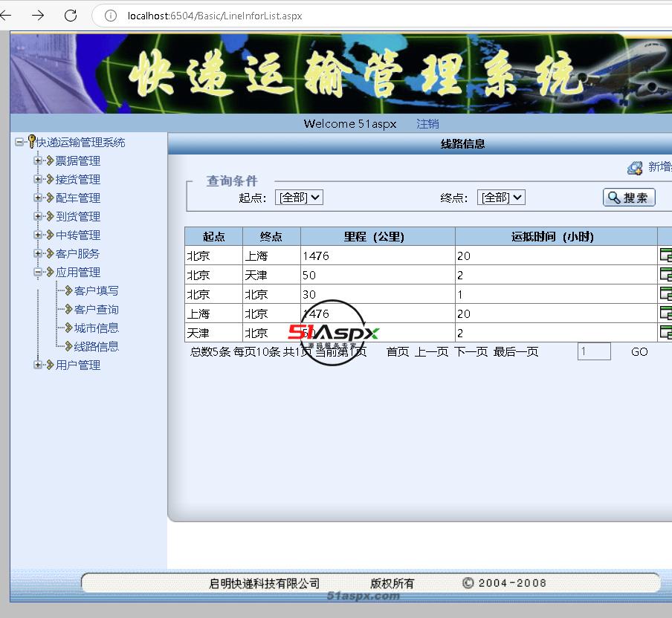The height and width of the screenshot is (618, 672).
Task: Click the edit icon in the 上海 to 北京 row
Action: [665, 313]
